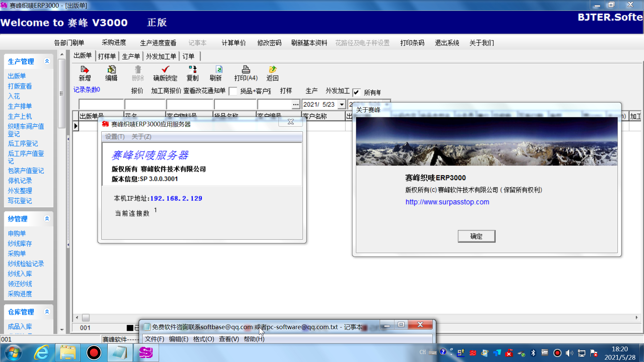This screenshot has width=644, height=362.
Task: Click the 复制 (copy) toolbar icon
Action: (193, 70)
